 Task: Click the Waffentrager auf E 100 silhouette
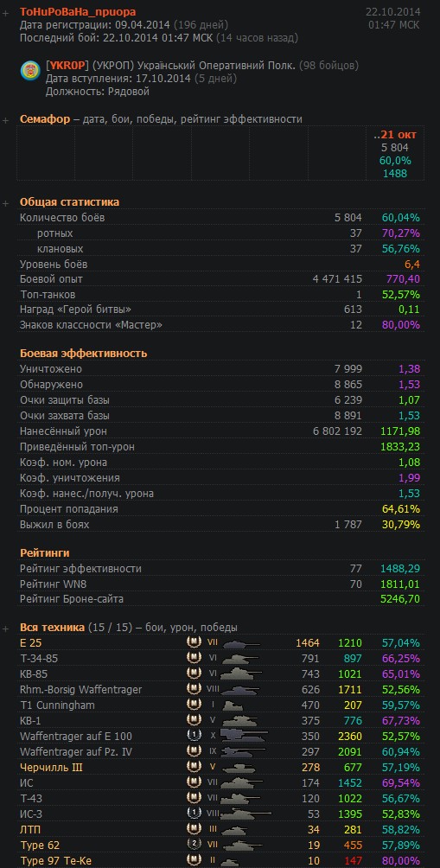(246, 737)
